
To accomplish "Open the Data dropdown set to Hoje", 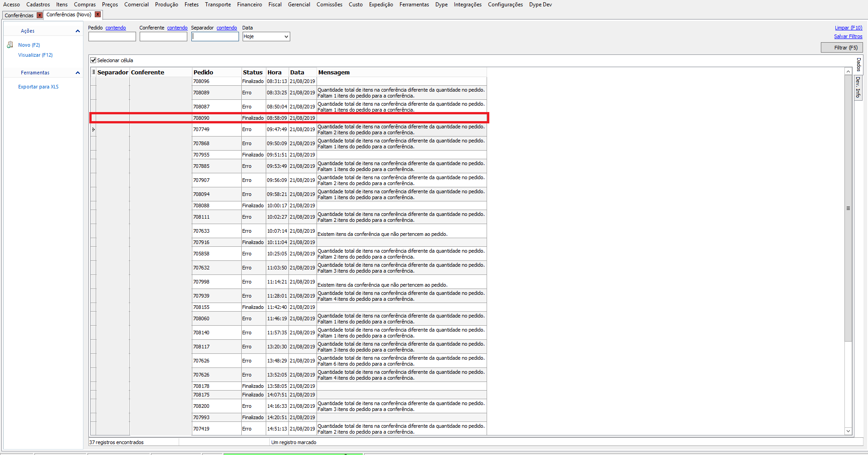I will (x=266, y=36).
